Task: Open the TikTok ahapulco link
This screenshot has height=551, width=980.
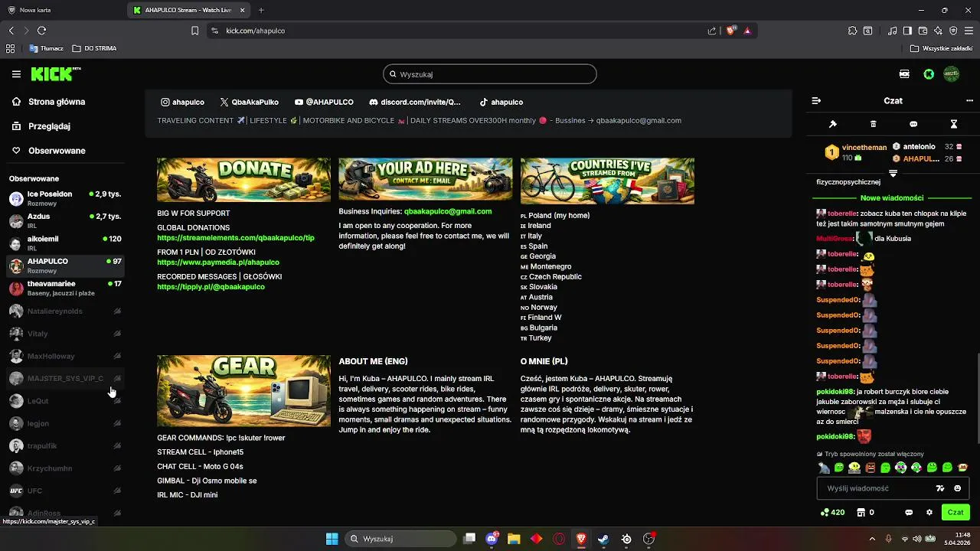Action: coord(501,102)
